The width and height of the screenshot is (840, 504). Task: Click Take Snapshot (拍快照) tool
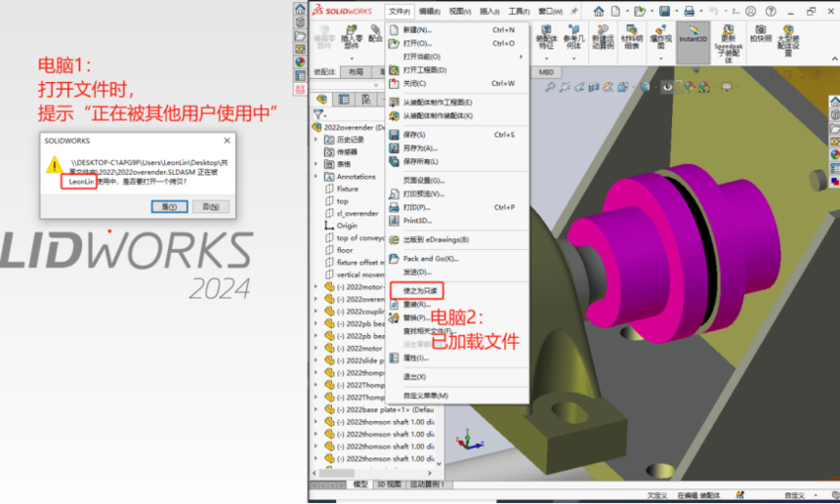click(761, 33)
